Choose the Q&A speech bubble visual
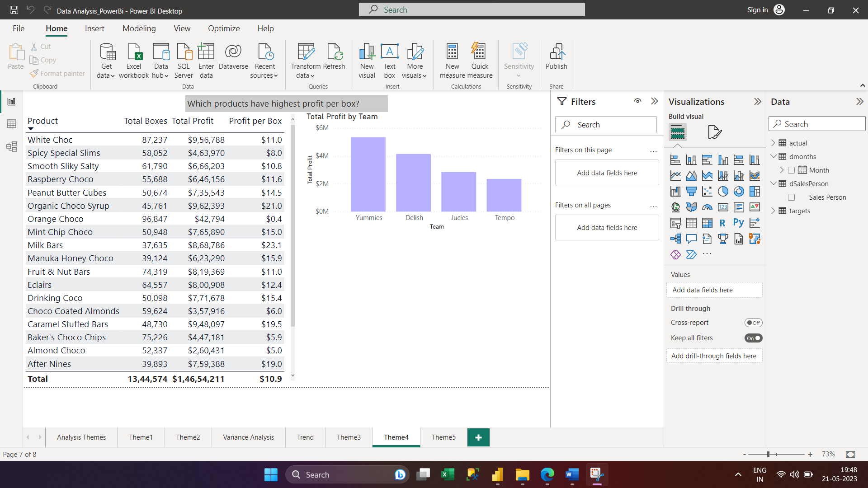The width and height of the screenshot is (868, 488). tap(691, 239)
